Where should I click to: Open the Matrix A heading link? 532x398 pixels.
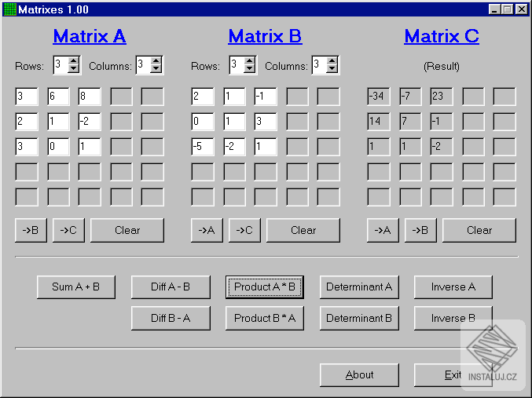pyautogui.click(x=90, y=36)
